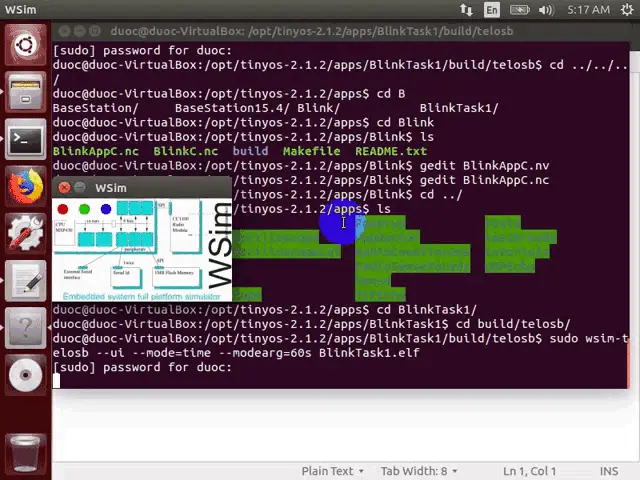Close the WSim simulator window
The image size is (640, 480).
(x=64, y=188)
